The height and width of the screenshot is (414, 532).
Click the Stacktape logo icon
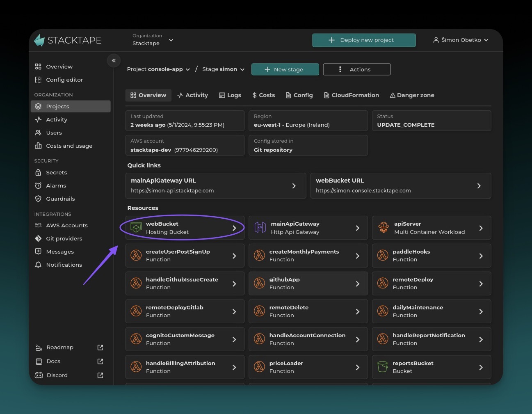click(39, 40)
